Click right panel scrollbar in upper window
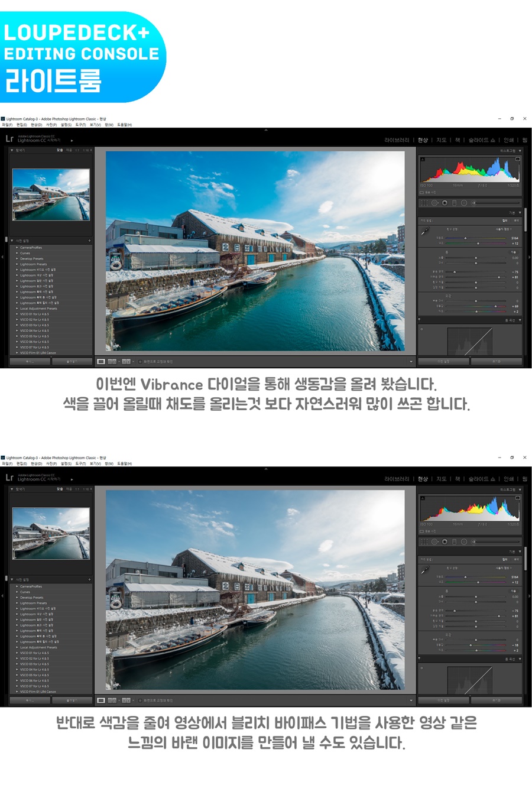Image resolution: width=532 pixels, height=798 pixels. [525, 220]
